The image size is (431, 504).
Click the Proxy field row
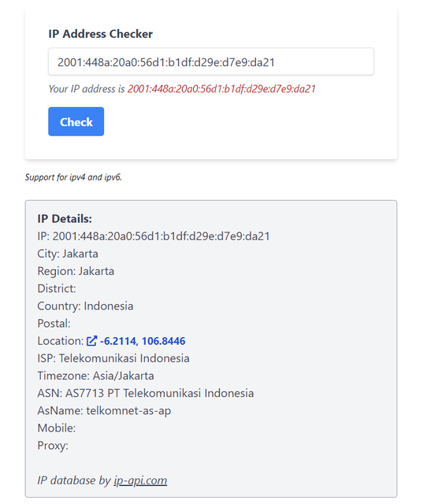[x=53, y=446]
